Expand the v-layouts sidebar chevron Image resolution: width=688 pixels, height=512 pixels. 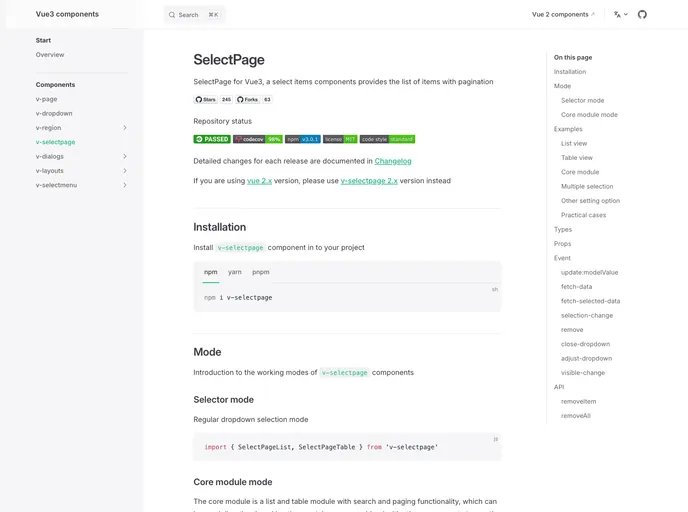[x=125, y=171]
